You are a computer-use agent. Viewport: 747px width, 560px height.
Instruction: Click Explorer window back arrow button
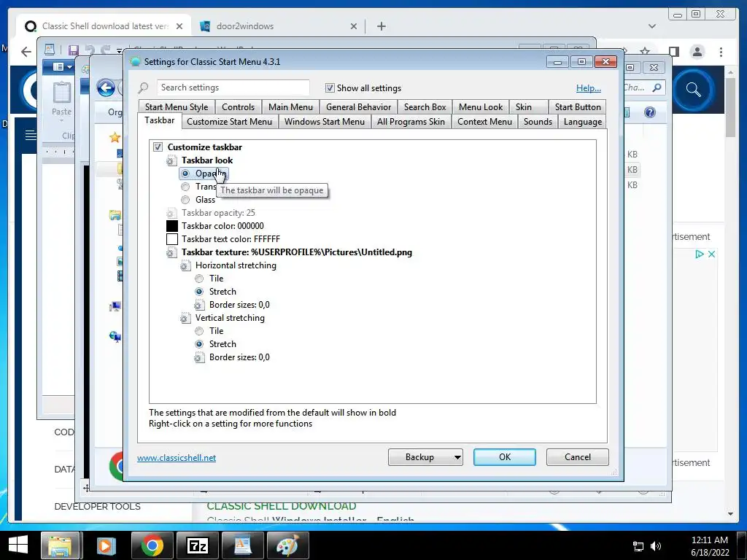[x=106, y=88]
